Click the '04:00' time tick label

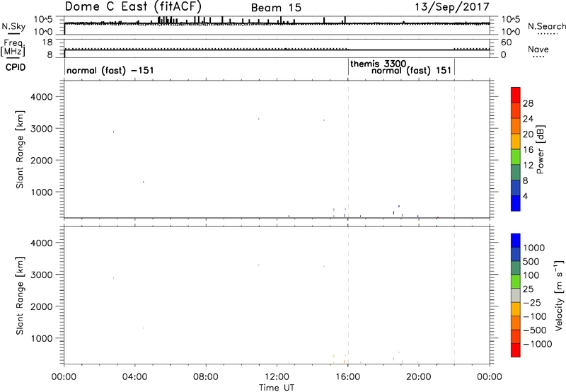[x=134, y=377]
